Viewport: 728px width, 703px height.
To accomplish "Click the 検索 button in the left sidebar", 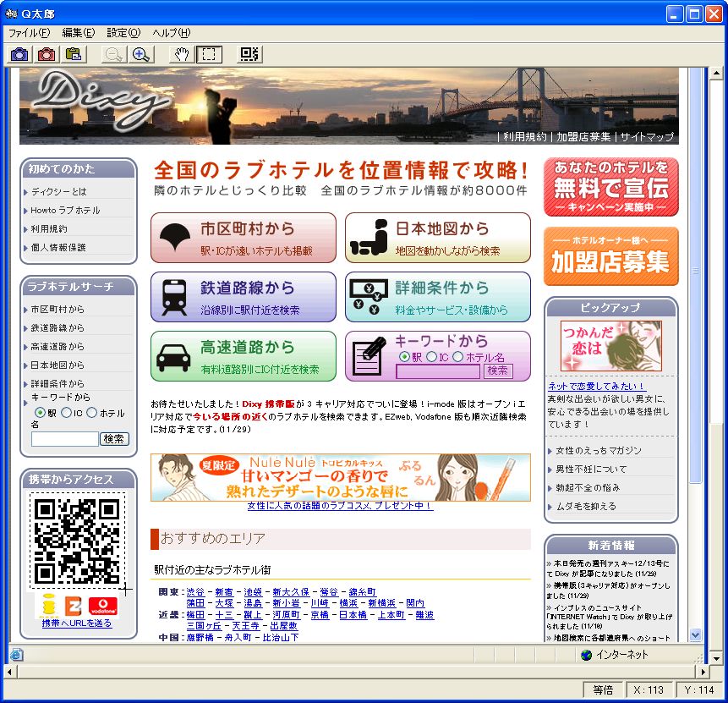I will pyautogui.click(x=114, y=439).
